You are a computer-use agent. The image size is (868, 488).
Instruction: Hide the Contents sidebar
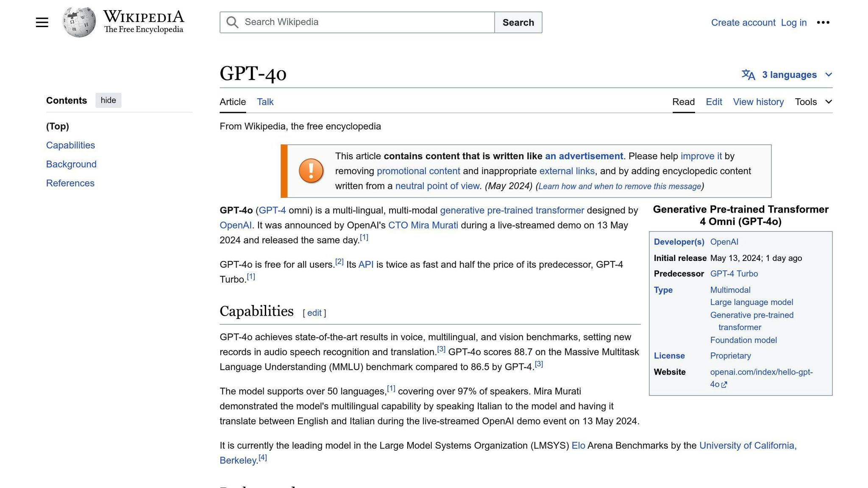point(108,100)
